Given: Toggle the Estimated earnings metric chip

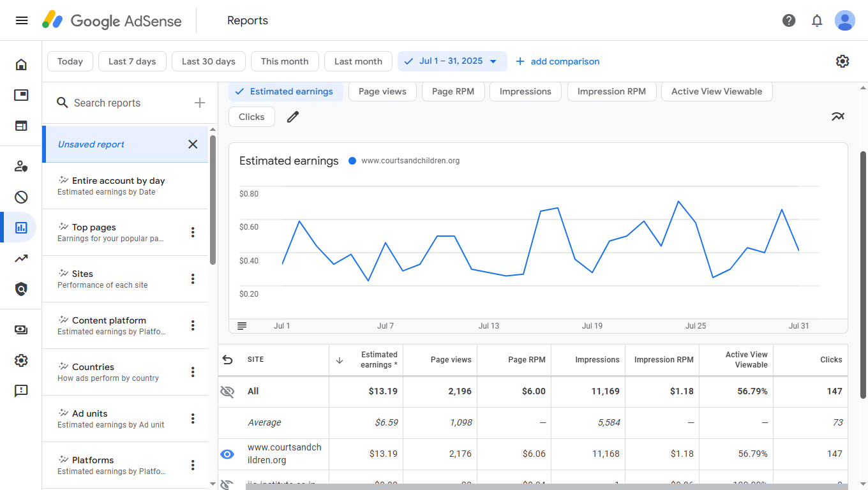Looking at the screenshot, I should (286, 91).
